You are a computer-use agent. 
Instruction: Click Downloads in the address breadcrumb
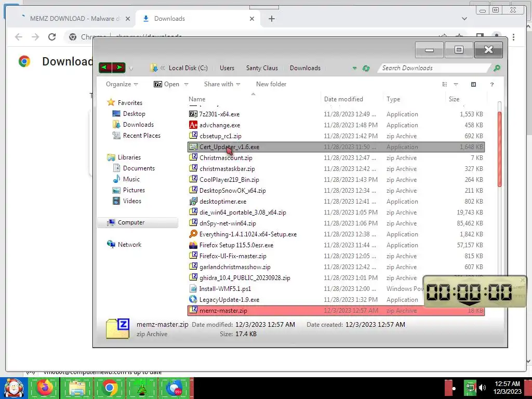[x=305, y=68]
